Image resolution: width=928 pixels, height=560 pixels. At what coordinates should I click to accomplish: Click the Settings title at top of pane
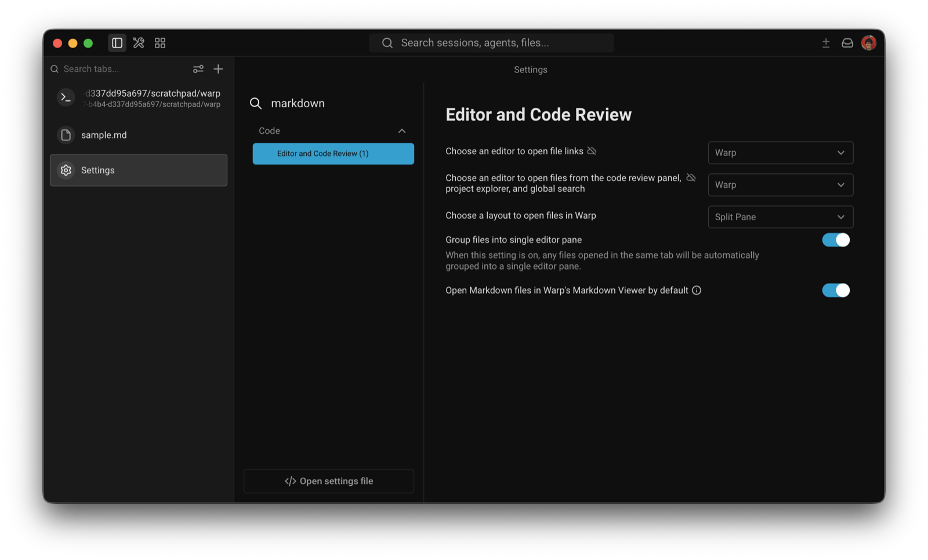pyautogui.click(x=530, y=70)
